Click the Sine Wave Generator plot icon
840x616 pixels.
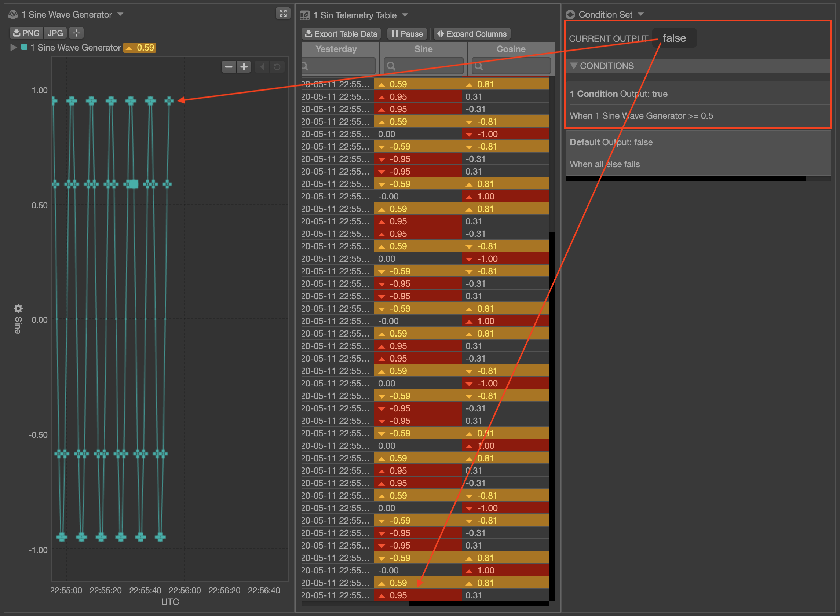[13, 14]
